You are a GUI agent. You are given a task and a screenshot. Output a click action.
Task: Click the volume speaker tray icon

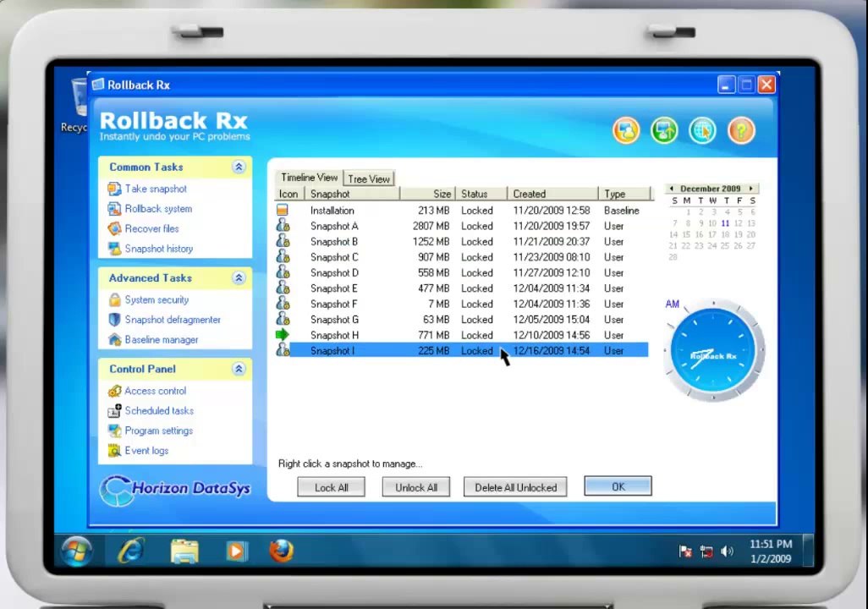pos(727,551)
